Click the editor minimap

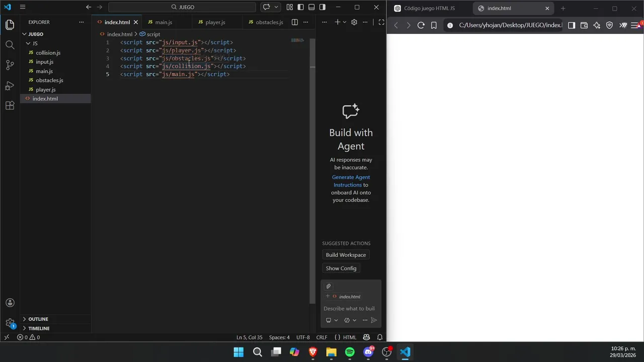[297, 40]
